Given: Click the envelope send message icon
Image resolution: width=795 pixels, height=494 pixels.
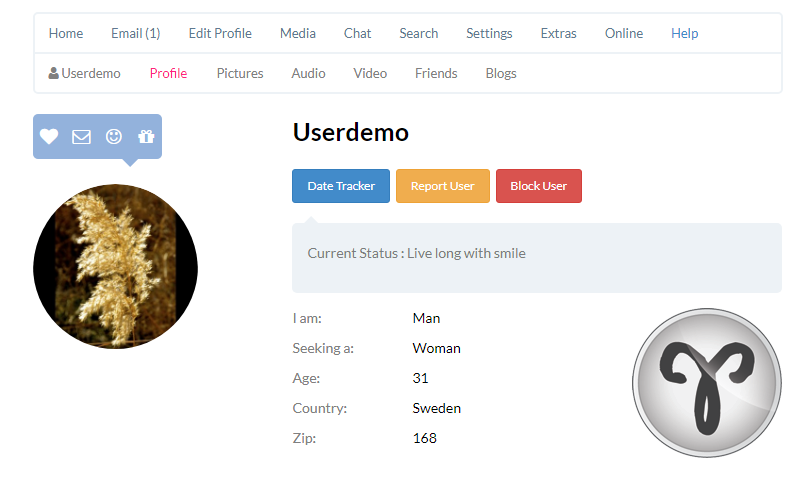Looking at the screenshot, I should 82,137.
